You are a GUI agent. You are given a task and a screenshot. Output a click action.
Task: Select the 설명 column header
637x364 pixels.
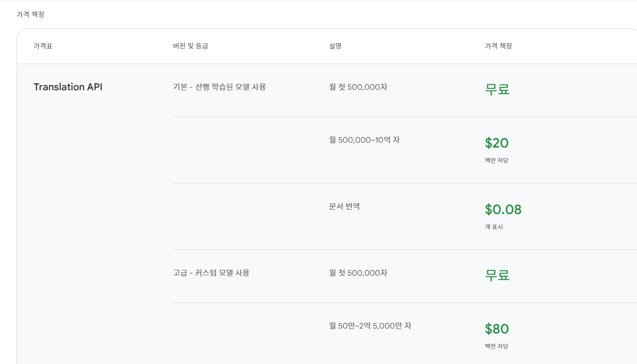[x=335, y=46]
